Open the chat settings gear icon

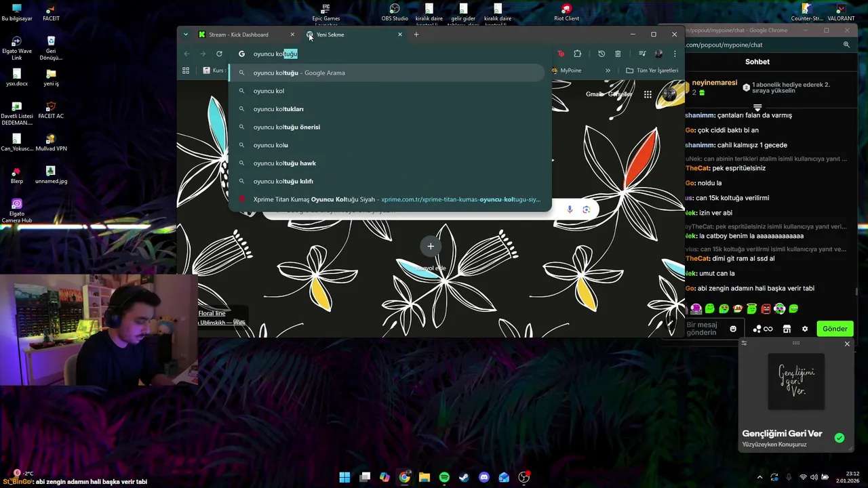click(x=805, y=329)
